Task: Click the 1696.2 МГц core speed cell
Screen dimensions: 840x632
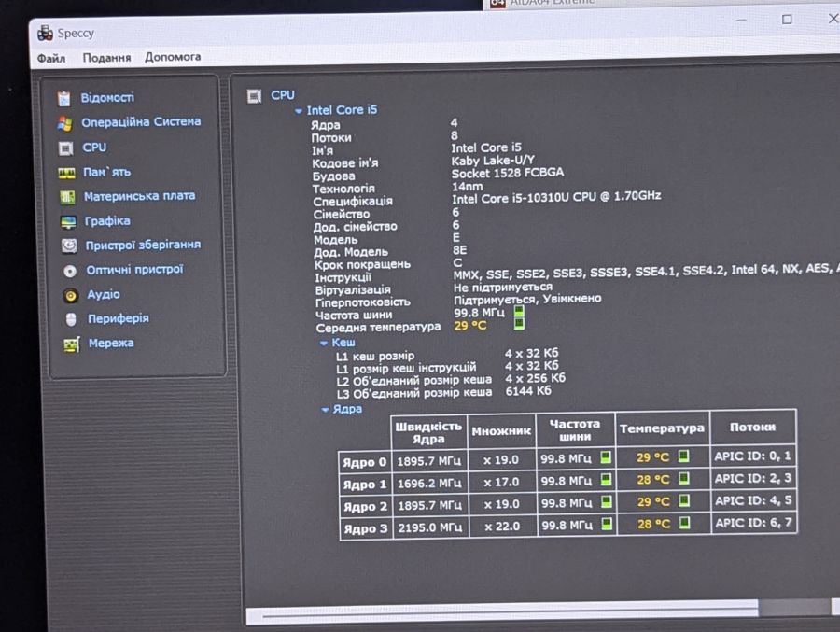Action: [x=428, y=483]
